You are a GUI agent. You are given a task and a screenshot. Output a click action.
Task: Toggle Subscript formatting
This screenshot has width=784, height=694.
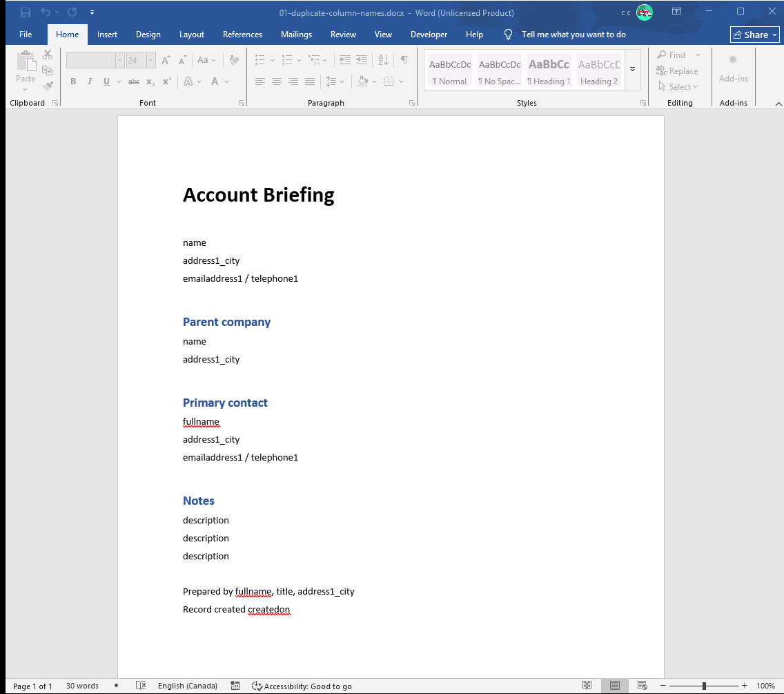point(150,81)
